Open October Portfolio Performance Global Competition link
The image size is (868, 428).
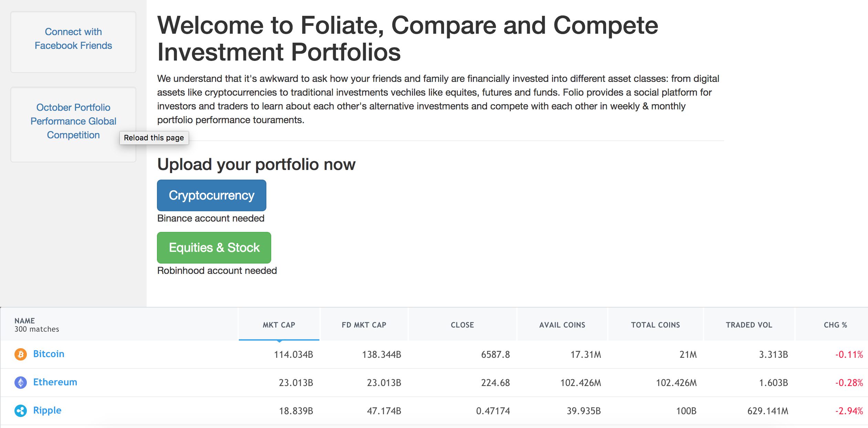coord(73,121)
